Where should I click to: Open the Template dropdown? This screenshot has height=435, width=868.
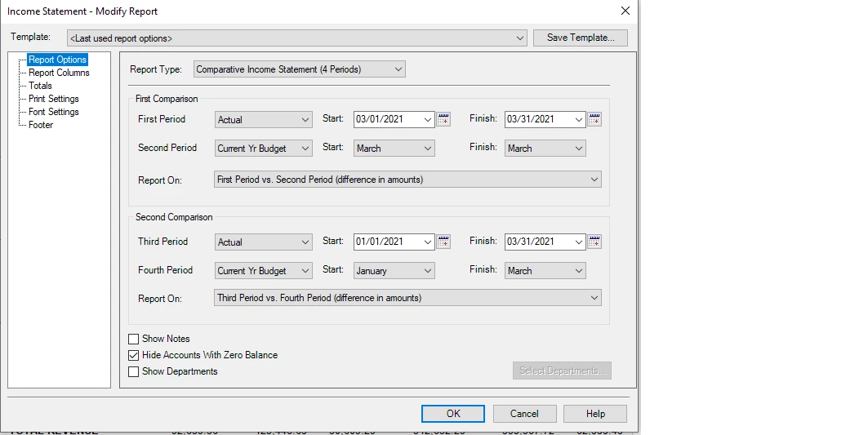coord(296,38)
